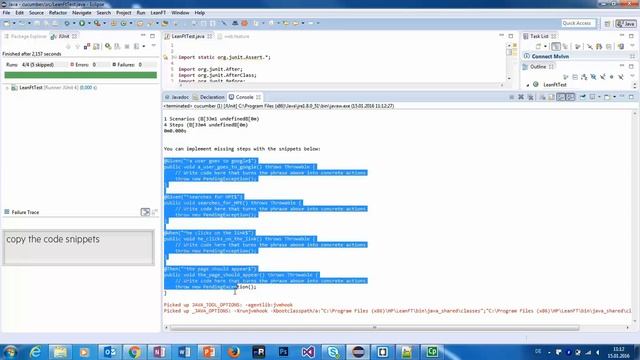
Task: Open the Open Console dropdown arrow
Action: coord(614,97)
